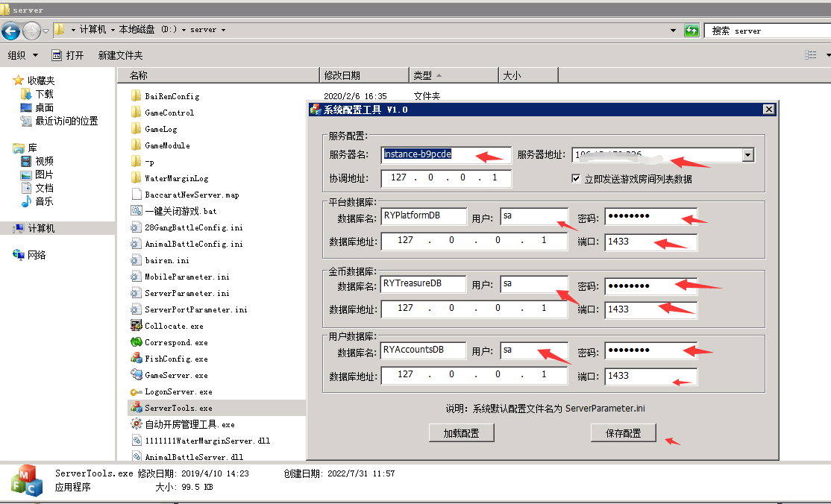Expand the 本地磁盘 (D:) breadcrumb arrow

[184, 31]
